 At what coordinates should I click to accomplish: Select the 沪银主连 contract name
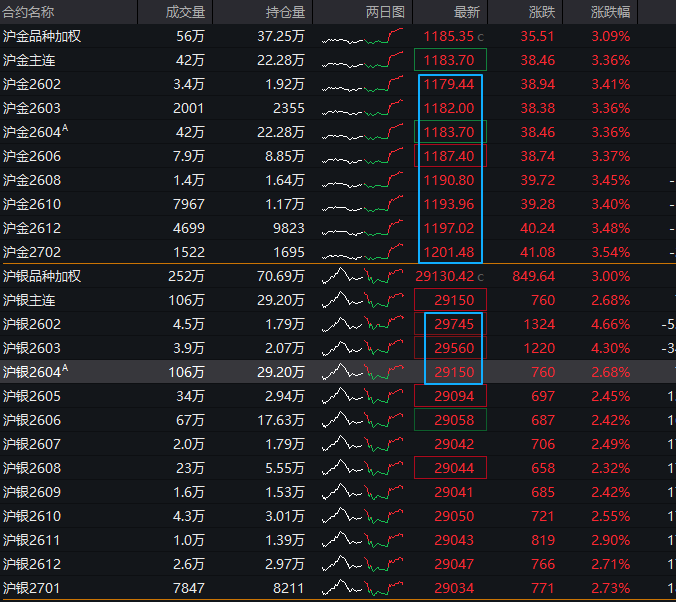click(x=29, y=300)
